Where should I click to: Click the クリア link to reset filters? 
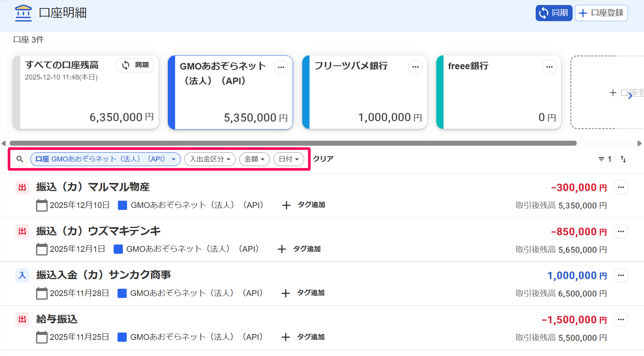coord(323,159)
